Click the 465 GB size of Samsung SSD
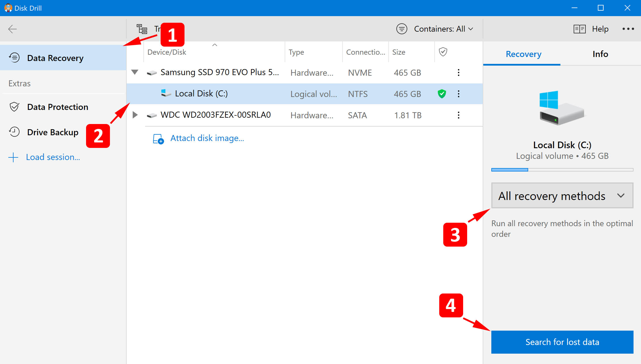The width and height of the screenshot is (641, 364). [407, 73]
